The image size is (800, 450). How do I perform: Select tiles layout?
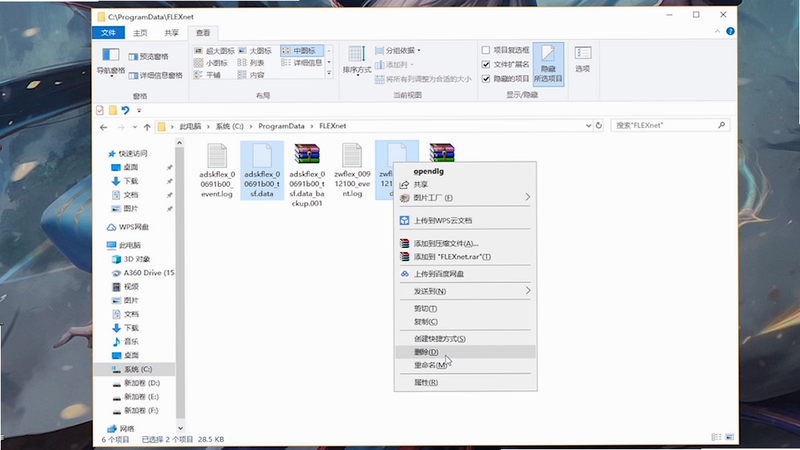(x=207, y=75)
